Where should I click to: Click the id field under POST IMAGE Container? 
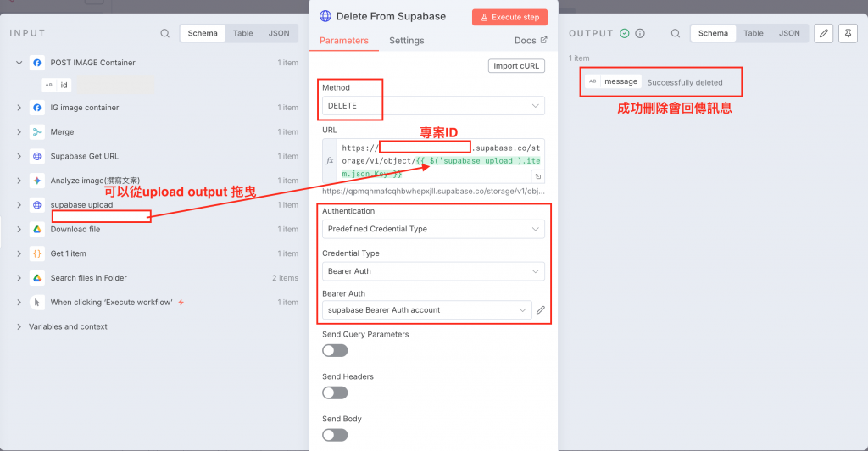[x=57, y=85]
